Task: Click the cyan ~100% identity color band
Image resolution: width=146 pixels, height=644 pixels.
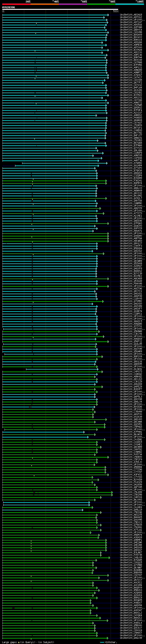Action: pos(130,4)
